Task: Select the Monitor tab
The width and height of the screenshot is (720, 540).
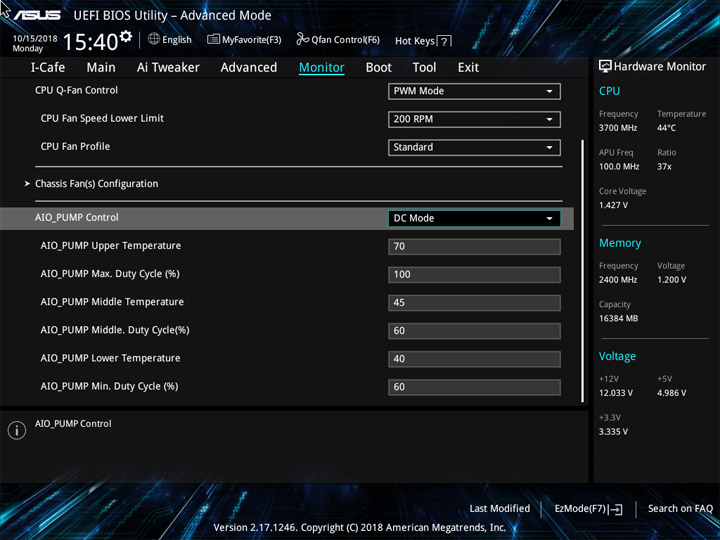Action: point(321,68)
